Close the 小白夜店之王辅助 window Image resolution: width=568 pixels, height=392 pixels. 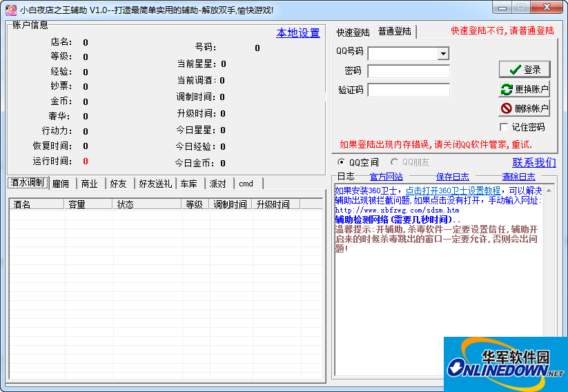pos(547,7)
